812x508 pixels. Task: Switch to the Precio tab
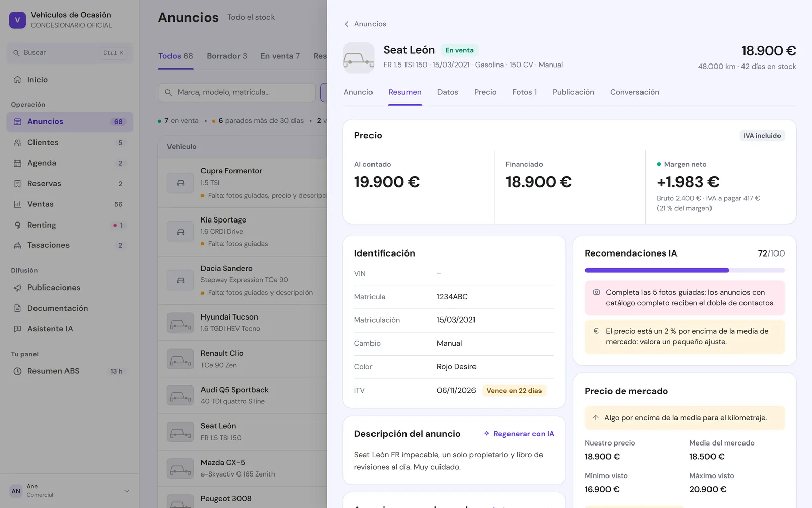click(485, 92)
